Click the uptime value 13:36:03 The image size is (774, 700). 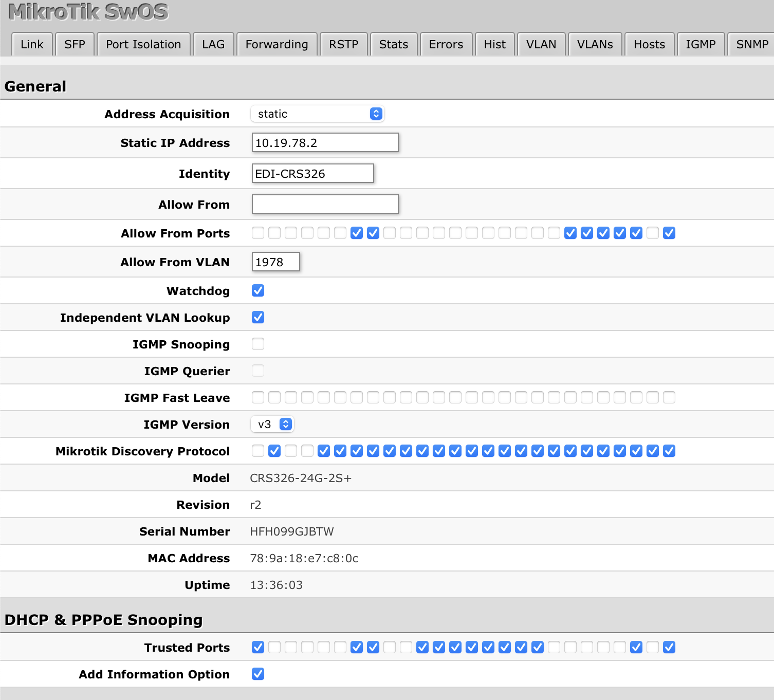pos(277,585)
